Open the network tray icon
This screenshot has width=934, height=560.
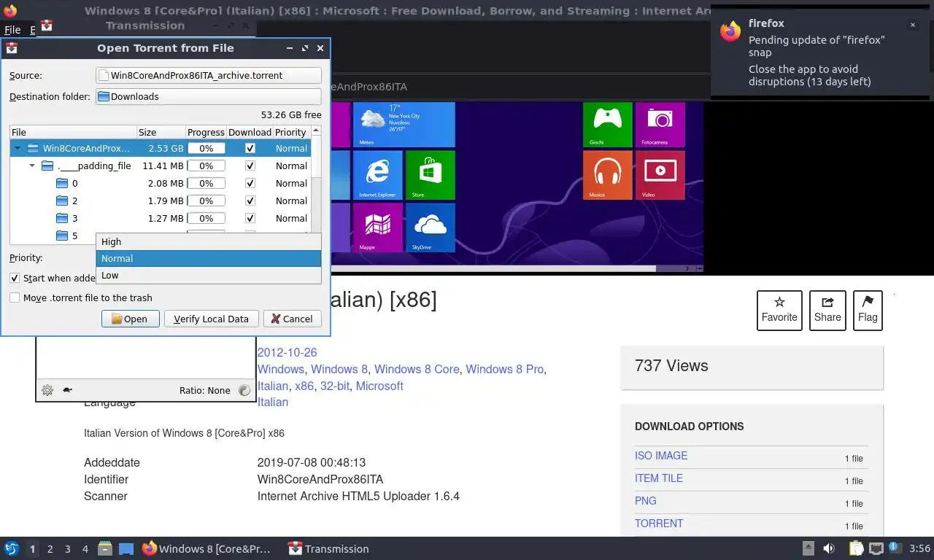coord(875,548)
